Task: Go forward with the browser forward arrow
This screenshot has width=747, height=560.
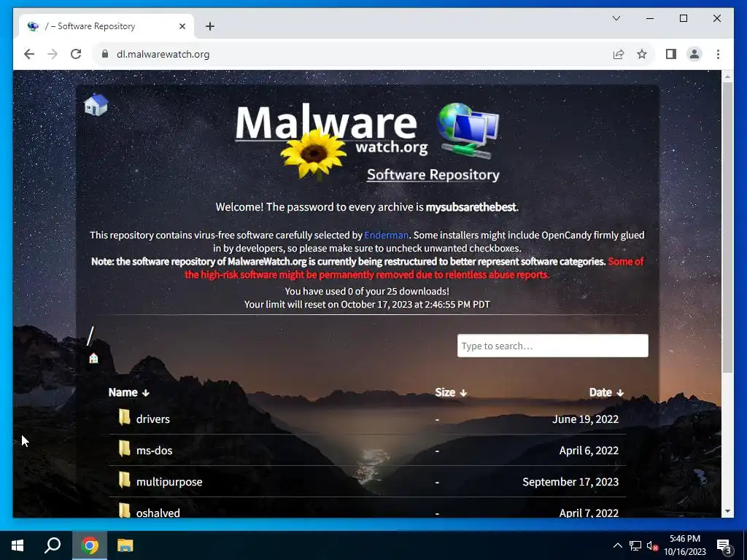Action: tap(53, 54)
